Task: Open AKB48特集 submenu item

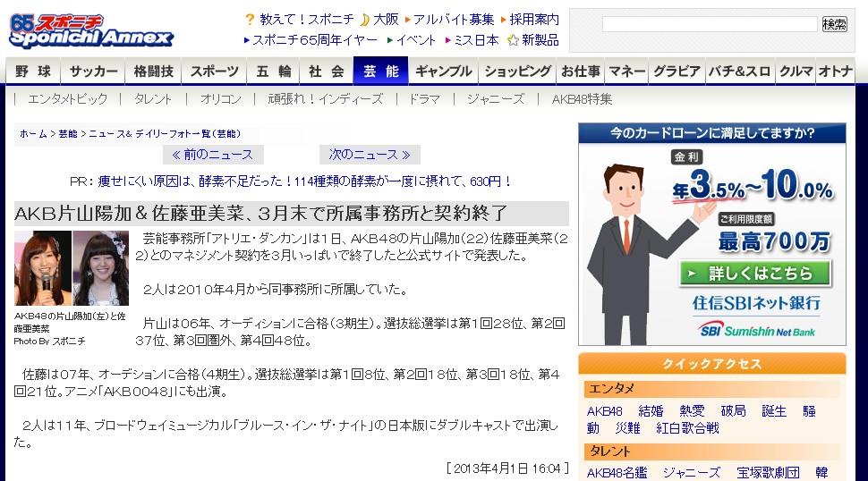Action: point(582,99)
